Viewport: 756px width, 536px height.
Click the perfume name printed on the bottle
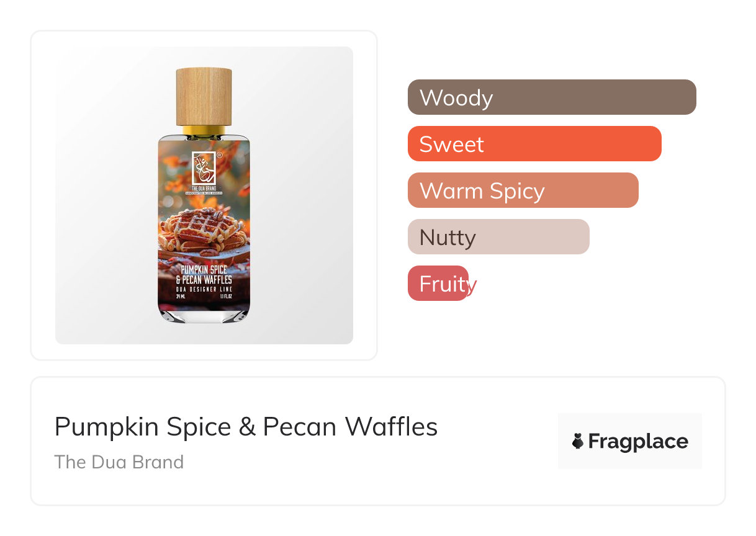coord(204,275)
